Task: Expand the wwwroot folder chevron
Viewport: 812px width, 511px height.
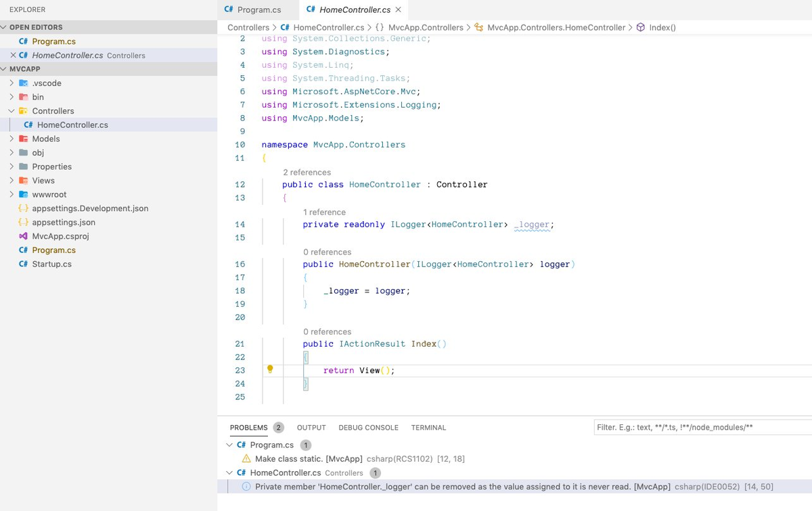Action: point(12,194)
